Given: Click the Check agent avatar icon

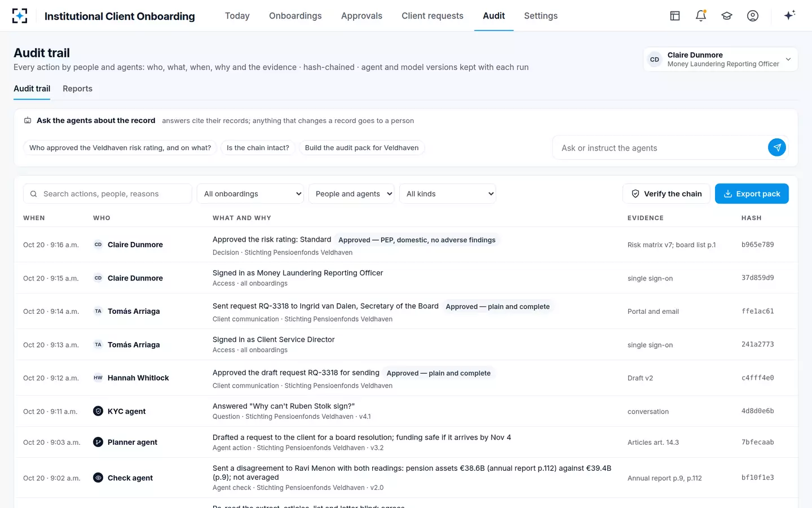Looking at the screenshot, I should click(x=98, y=478).
